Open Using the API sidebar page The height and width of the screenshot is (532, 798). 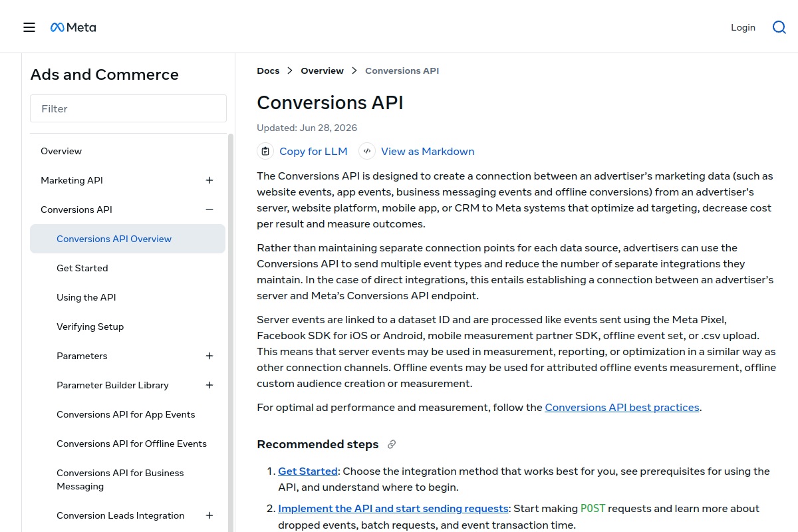click(86, 297)
